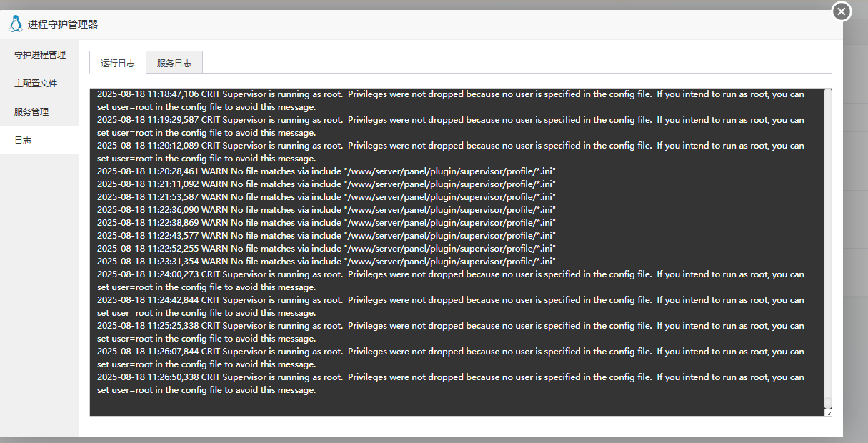This screenshot has width=868, height=443.
Task: Click WARN log line at 11:20:28,461
Action: click(326, 171)
